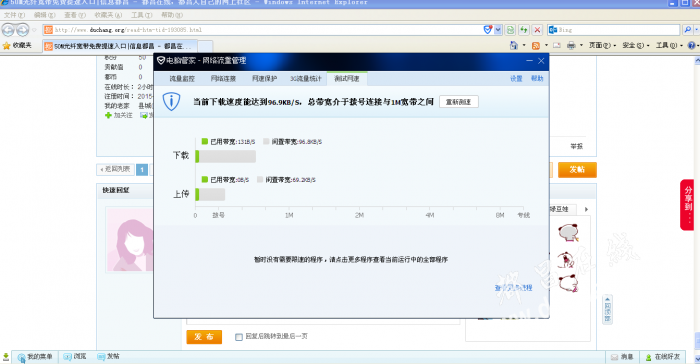Open the 文件(F) menu
Viewport: 700px width, 364px height.
[x=14, y=15]
